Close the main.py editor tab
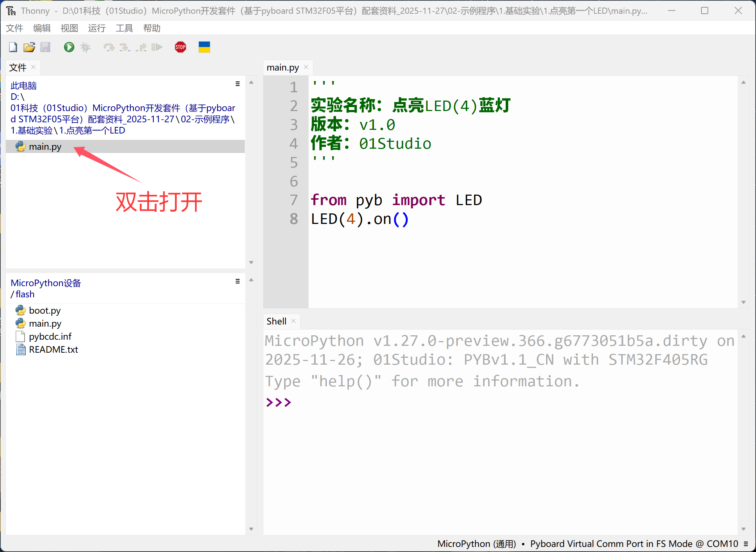Image resolution: width=756 pixels, height=552 pixels. point(306,67)
